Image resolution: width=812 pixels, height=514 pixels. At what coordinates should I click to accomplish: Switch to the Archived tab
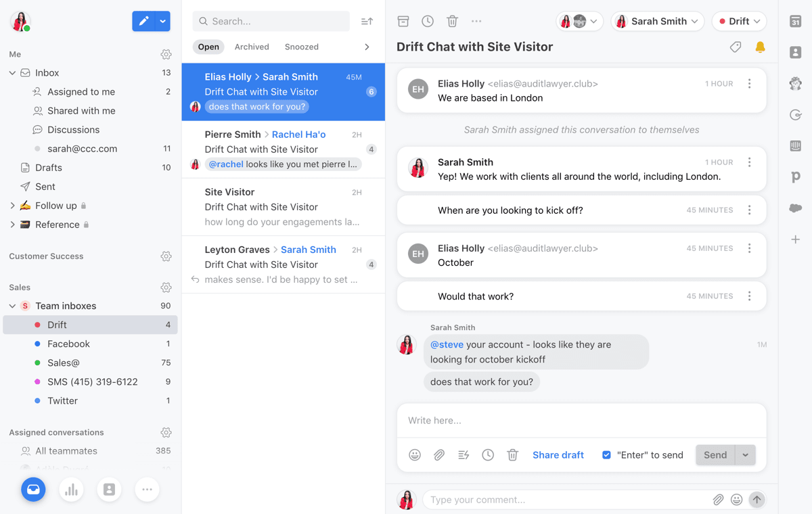252,47
